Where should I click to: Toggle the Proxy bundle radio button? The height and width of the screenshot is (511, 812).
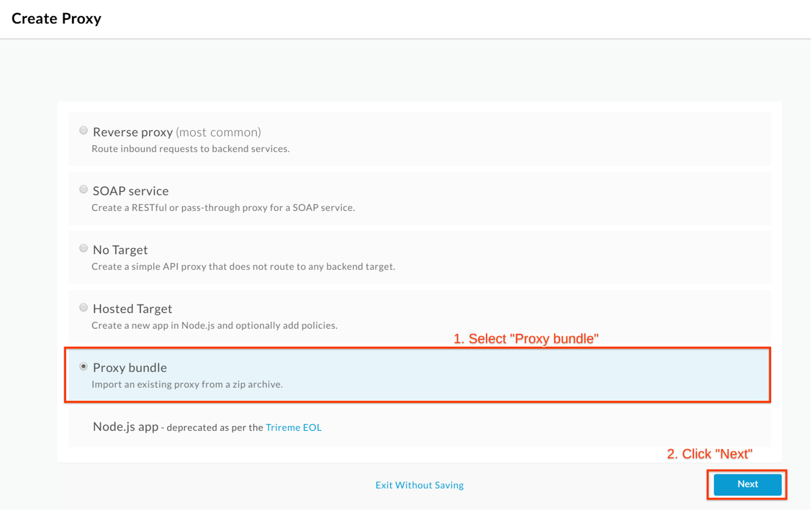pos(84,366)
